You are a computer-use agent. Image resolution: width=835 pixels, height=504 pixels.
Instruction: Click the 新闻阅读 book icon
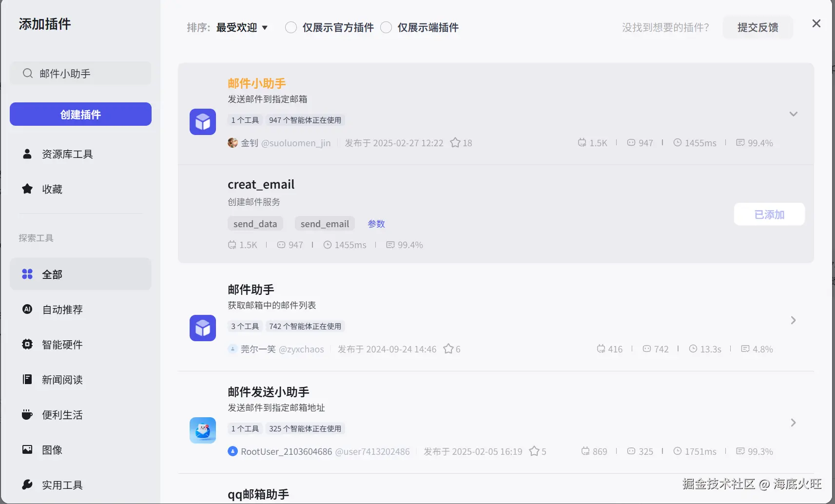click(27, 379)
